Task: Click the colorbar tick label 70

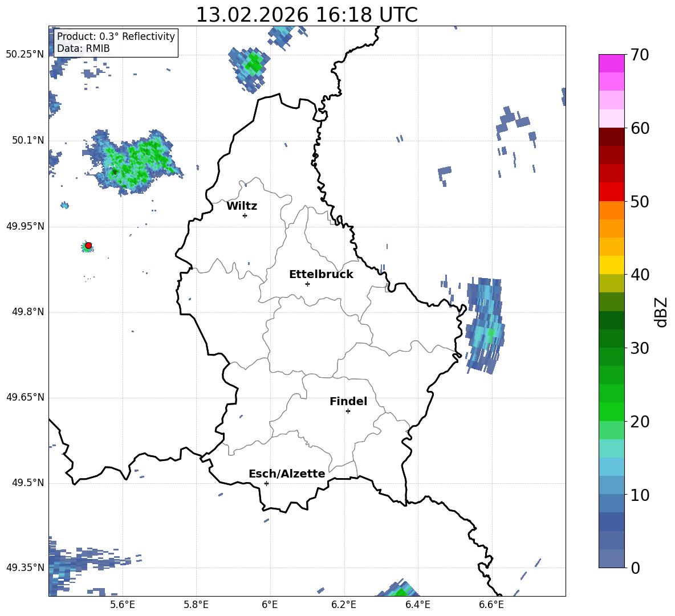Action: 639,55
